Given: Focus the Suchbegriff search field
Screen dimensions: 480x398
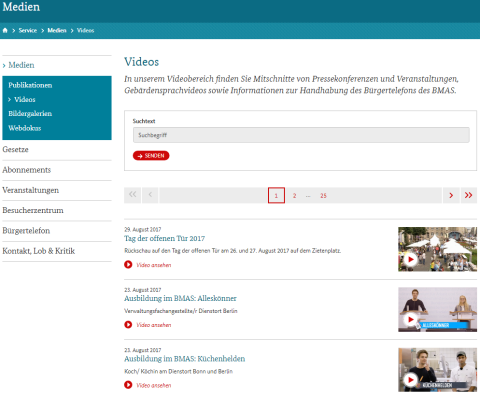Looking at the screenshot, I should pos(301,135).
